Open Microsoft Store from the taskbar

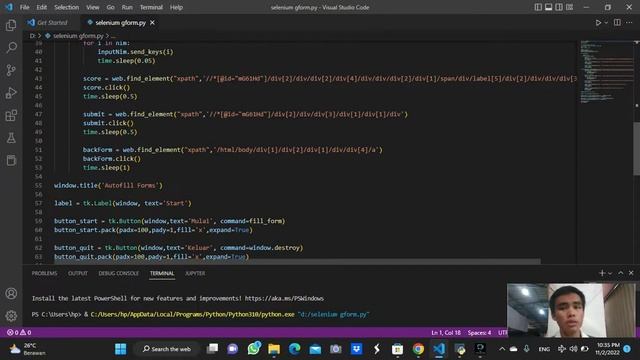click(x=398, y=349)
